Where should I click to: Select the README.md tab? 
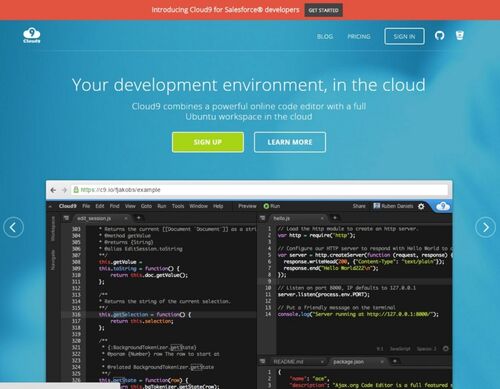click(x=288, y=362)
